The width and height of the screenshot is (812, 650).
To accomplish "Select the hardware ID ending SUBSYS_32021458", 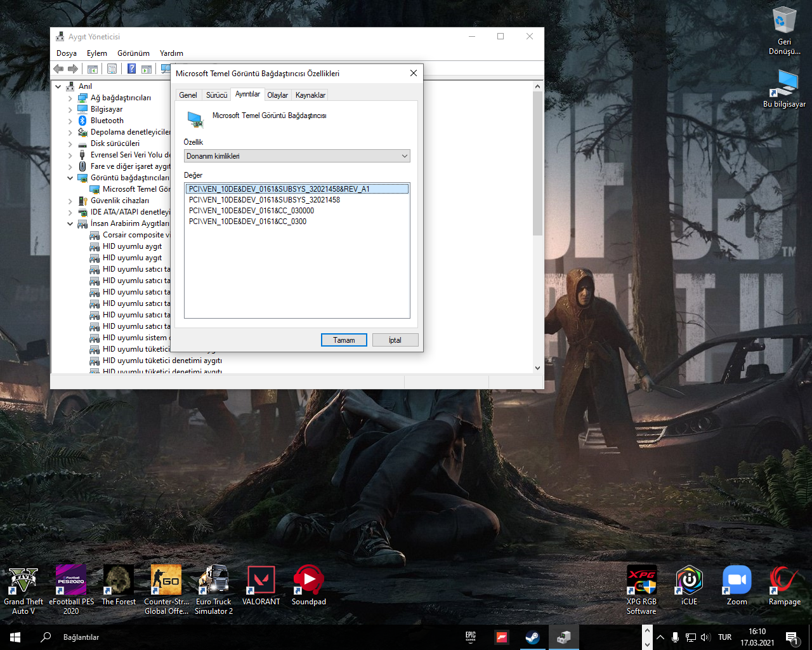I will (265, 200).
